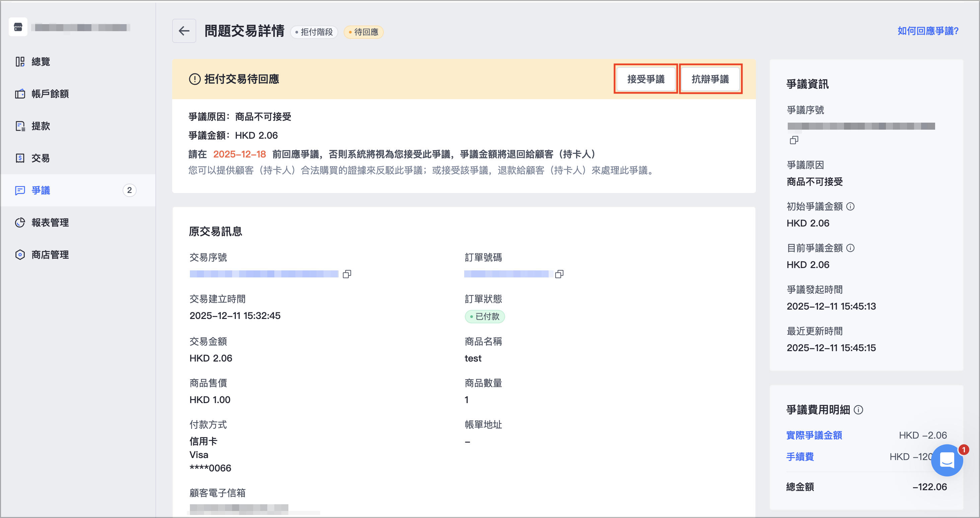980x518 pixels.
Task: Click 商品售價 value HKD 1.00
Action: point(210,400)
